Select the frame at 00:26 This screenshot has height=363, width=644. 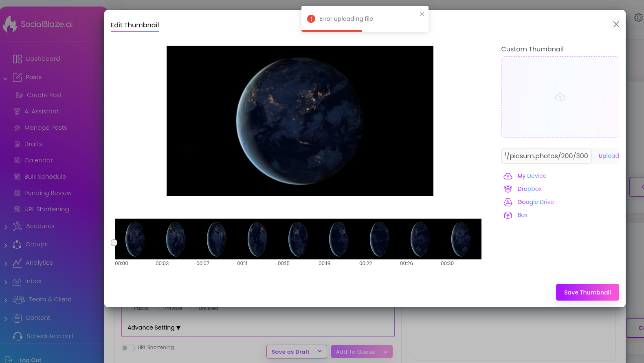pos(420,239)
